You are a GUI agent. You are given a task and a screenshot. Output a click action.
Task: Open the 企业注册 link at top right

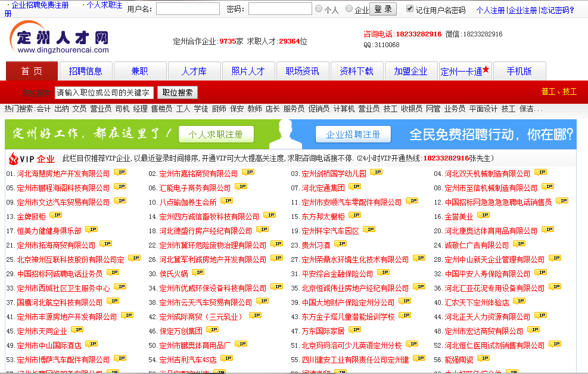pos(522,11)
